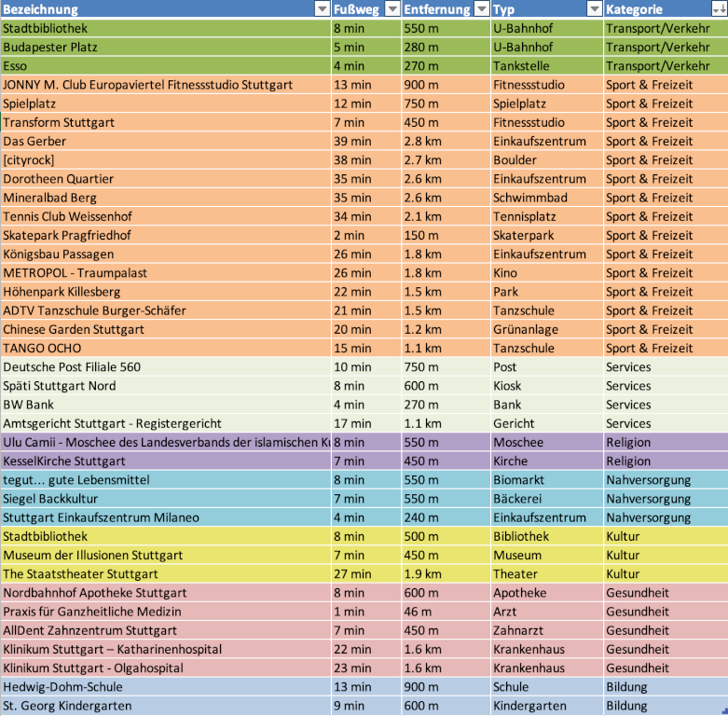Select the Stuttgart Einkaufszentrum Milaneo cell

[x=166, y=517]
